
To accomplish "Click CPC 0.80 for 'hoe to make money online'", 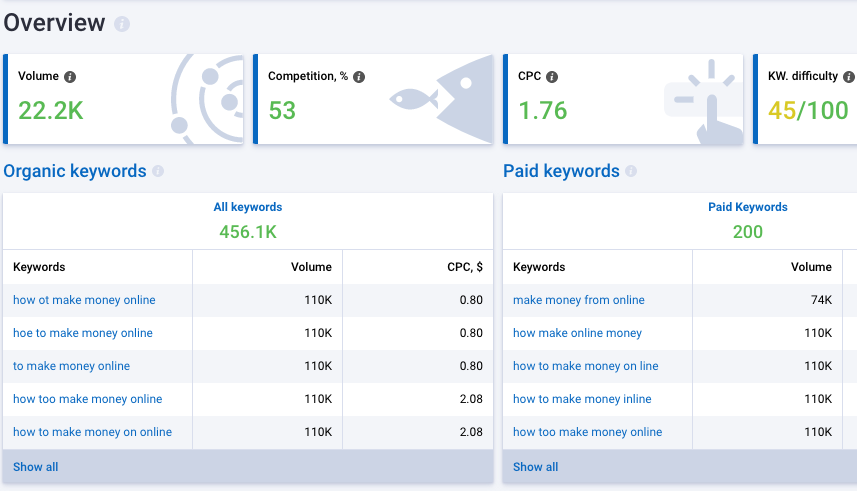I will 471,333.
